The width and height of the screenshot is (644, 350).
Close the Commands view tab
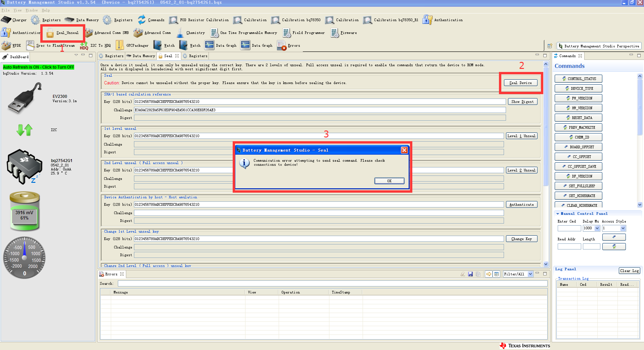tap(580, 56)
